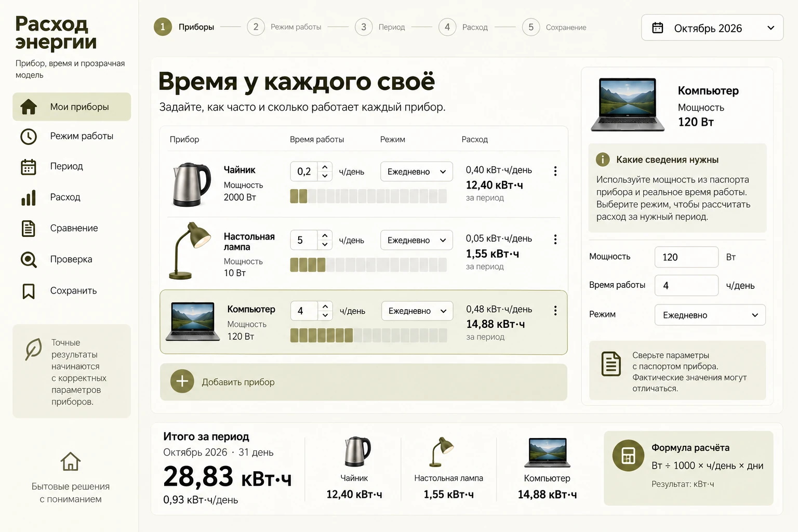Decrease Настольная лампа hours with the down arrow

[x=325, y=245]
